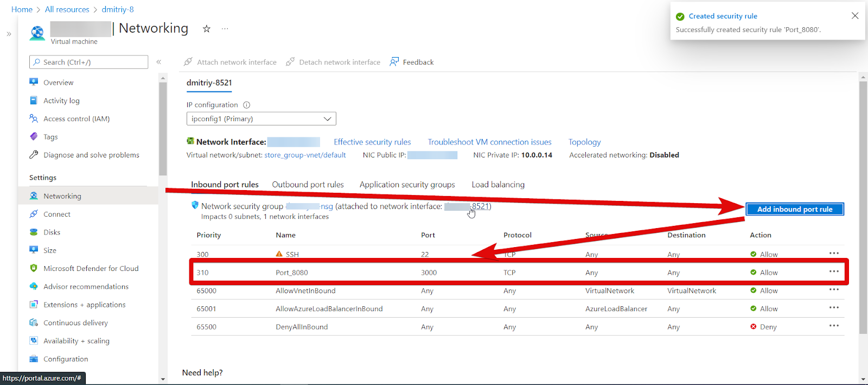This screenshot has width=868, height=385.
Task: Favorite this page with star icon
Action: coord(207,29)
